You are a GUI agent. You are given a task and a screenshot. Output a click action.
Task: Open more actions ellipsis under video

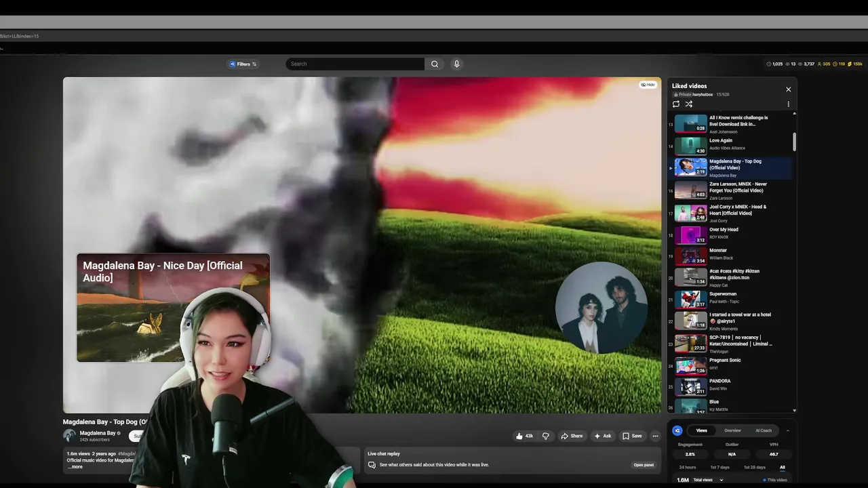655,436
